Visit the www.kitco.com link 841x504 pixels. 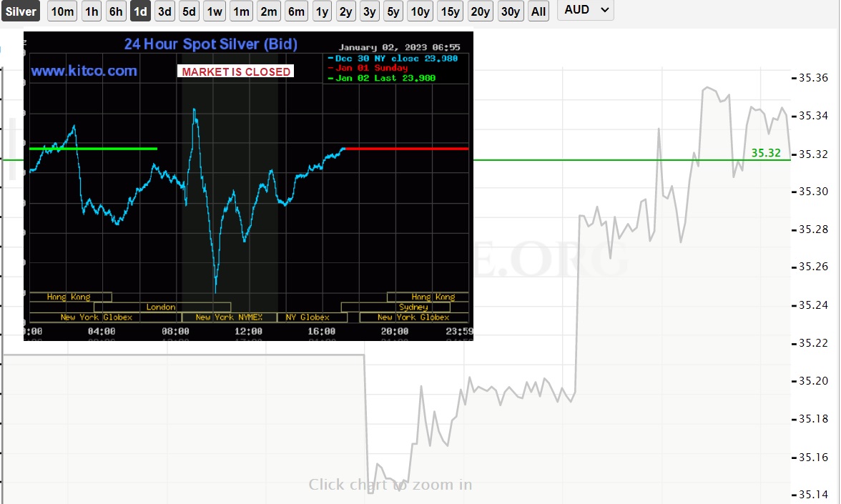(84, 71)
